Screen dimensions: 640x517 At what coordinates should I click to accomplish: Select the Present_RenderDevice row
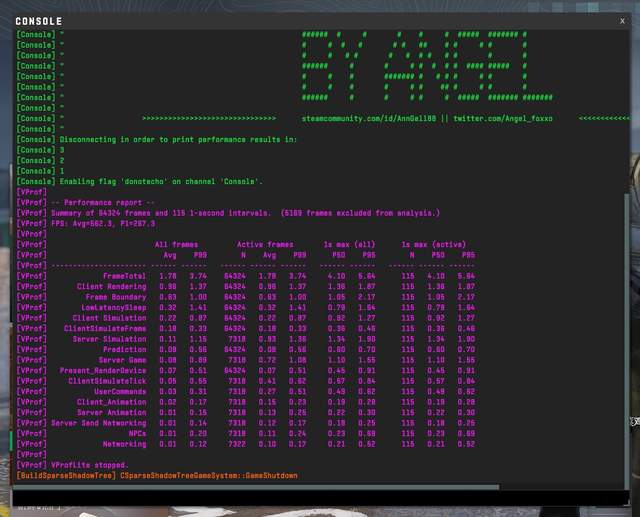(103, 370)
